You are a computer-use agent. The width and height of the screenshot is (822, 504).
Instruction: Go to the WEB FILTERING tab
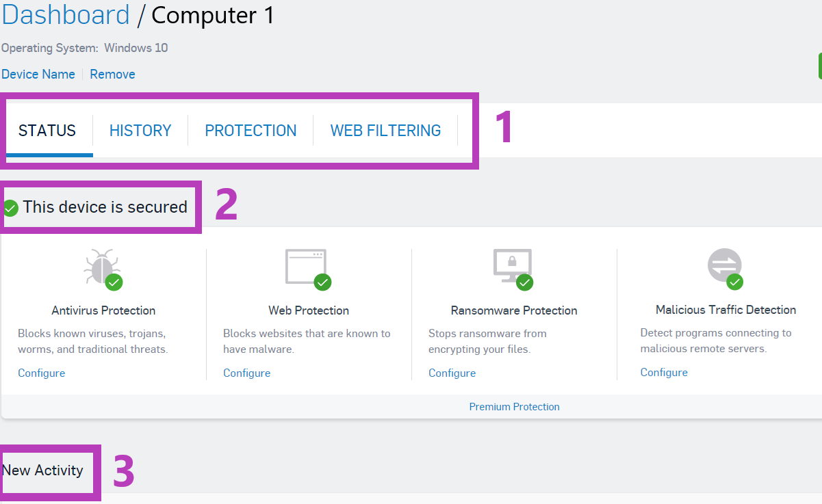[385, 131]
